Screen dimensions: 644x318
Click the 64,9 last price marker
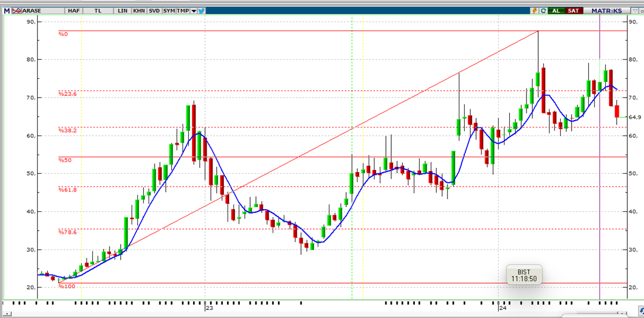pyautogui.click(x=634, y=117)
